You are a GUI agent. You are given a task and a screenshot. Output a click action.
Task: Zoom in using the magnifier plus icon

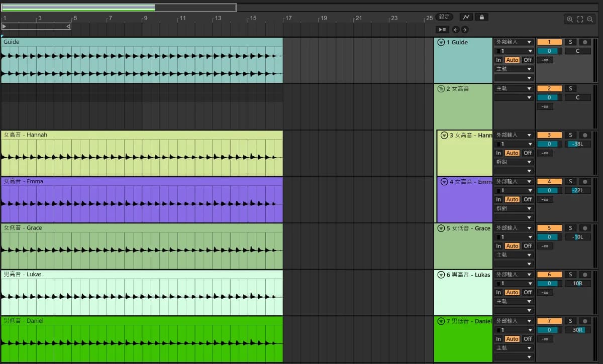pos(570,19)
